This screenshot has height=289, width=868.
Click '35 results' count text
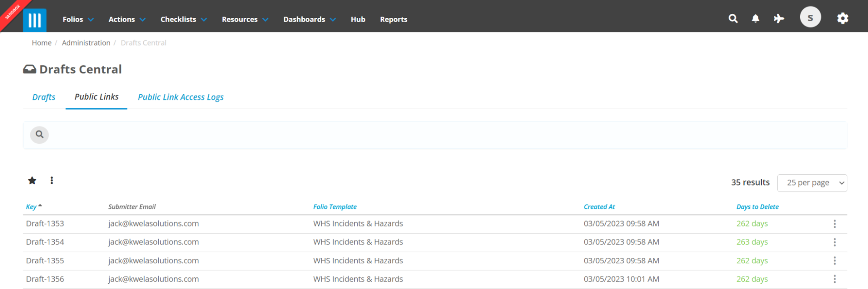coord(750,183)
